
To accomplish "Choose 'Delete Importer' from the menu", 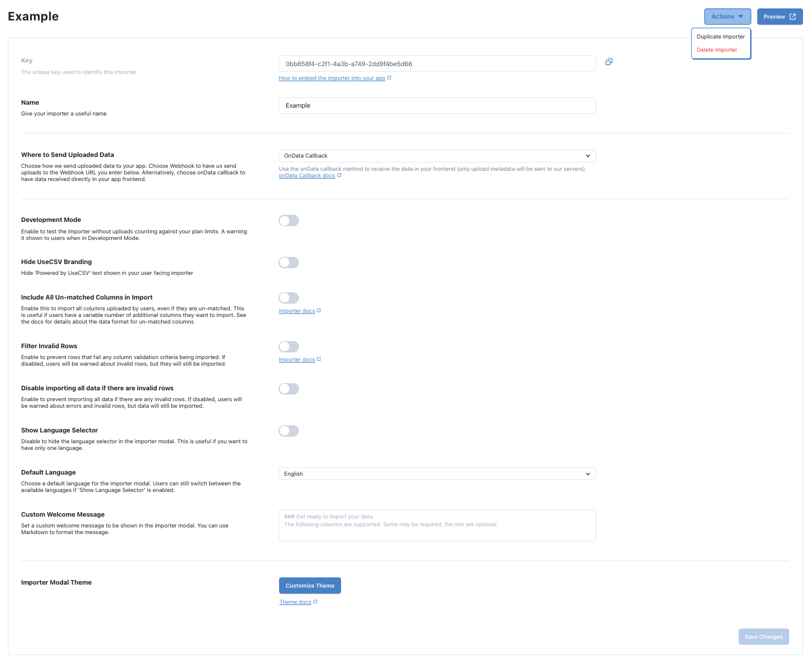I will (x=716, y=50).
